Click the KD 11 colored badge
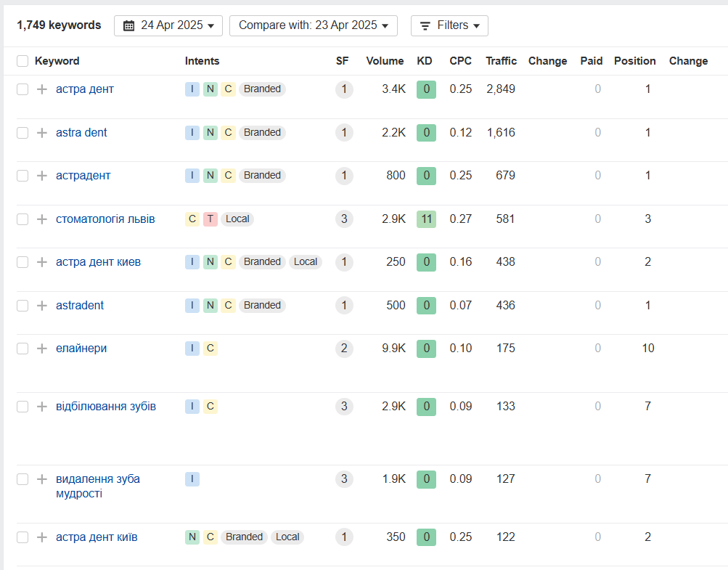728x570 pixels. click(x=426, y=219)
